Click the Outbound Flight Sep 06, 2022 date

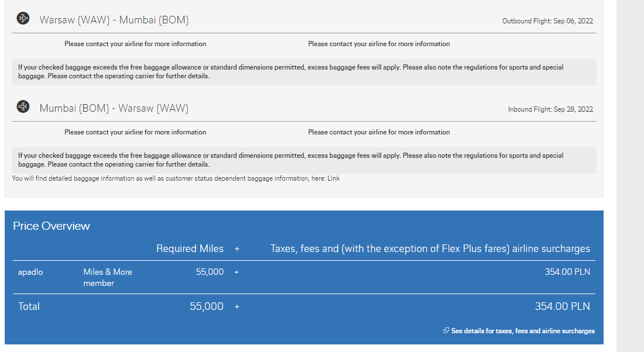tap(547, 21)
